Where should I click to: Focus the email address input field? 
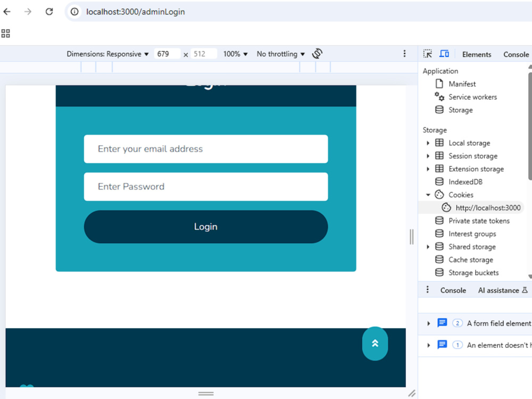[205, 149]
